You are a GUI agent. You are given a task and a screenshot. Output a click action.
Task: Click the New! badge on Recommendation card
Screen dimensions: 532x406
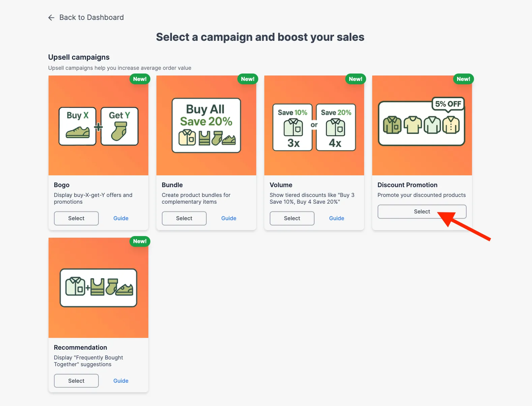pyautogui.click(x=140, y=241)
